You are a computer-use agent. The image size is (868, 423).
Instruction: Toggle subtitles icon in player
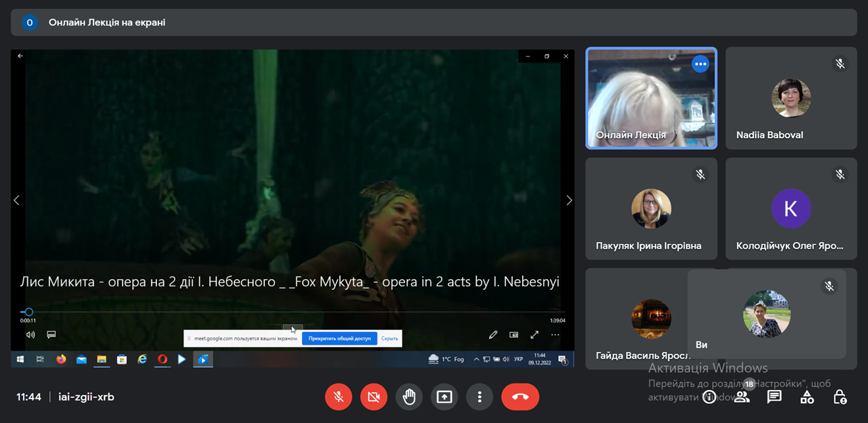pyautogui.click(x=51, y=334)
